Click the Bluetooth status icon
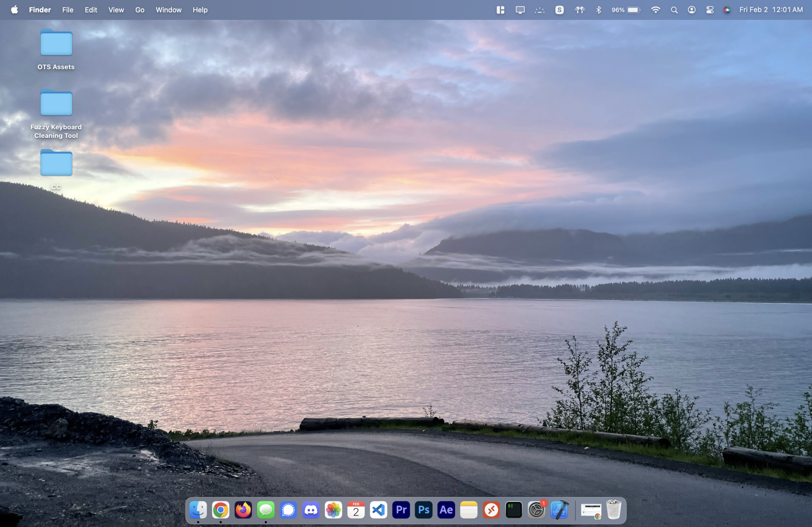The height and width of the screenshot is (527, 812). pyautogui.click(x=598, y=10)
